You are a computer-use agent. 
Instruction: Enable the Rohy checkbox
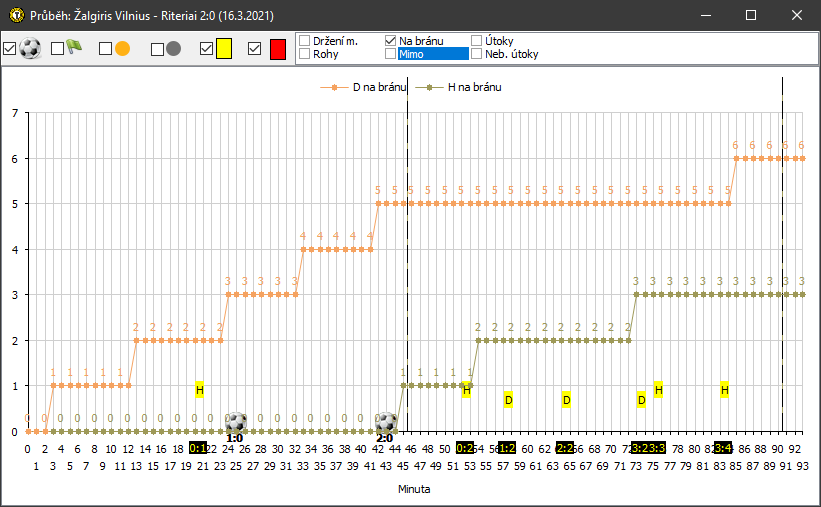coord(304,54)
